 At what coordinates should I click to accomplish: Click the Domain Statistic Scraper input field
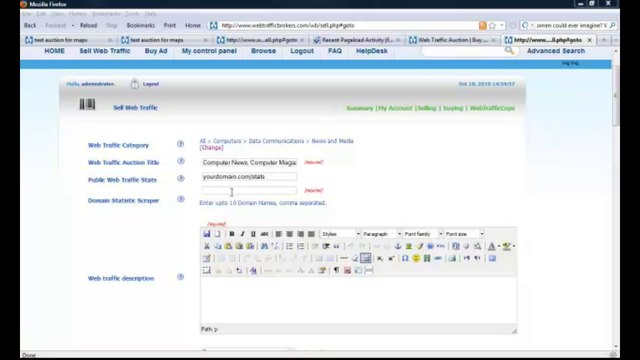[x=249, y=191]
